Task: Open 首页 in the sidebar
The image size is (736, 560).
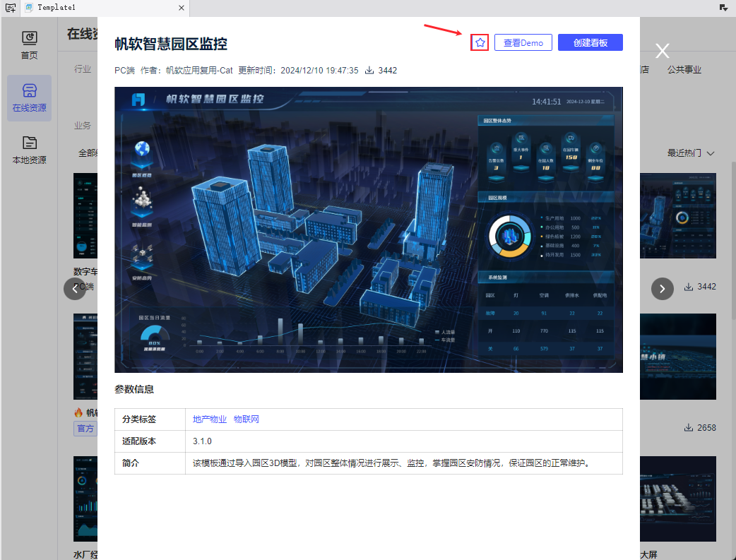Action: pos(29,45)
